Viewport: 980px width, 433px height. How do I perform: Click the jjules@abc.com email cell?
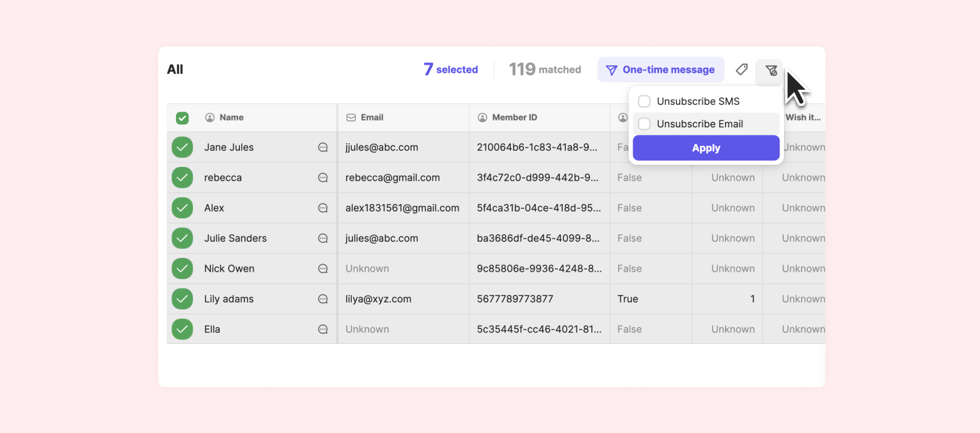click(x=381, y=147)
